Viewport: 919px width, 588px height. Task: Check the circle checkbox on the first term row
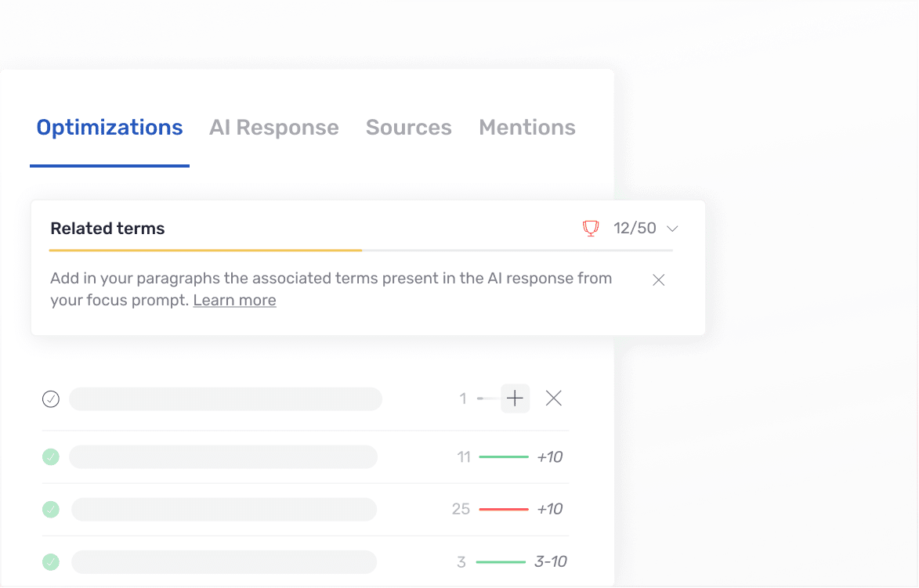click(51, 399)
